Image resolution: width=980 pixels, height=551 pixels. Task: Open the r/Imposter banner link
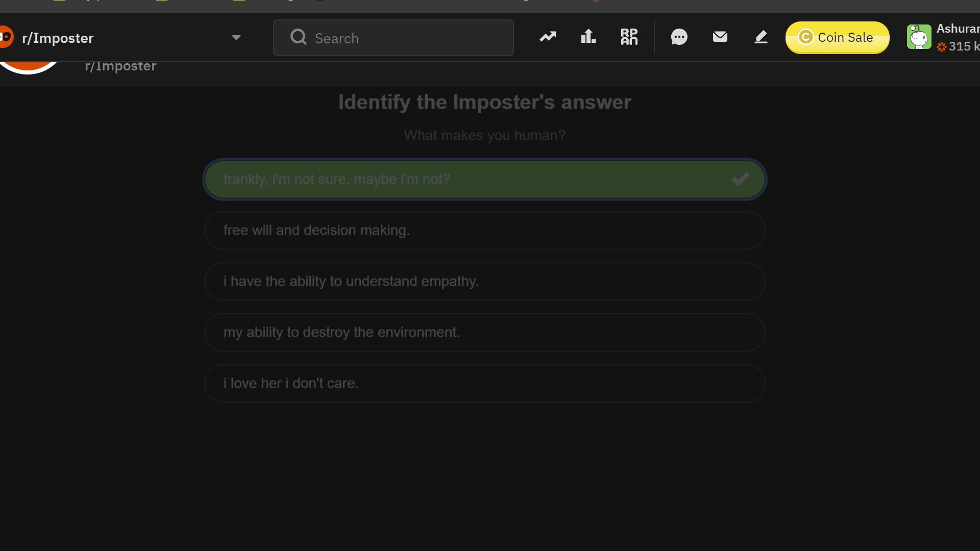click(120, 66)
